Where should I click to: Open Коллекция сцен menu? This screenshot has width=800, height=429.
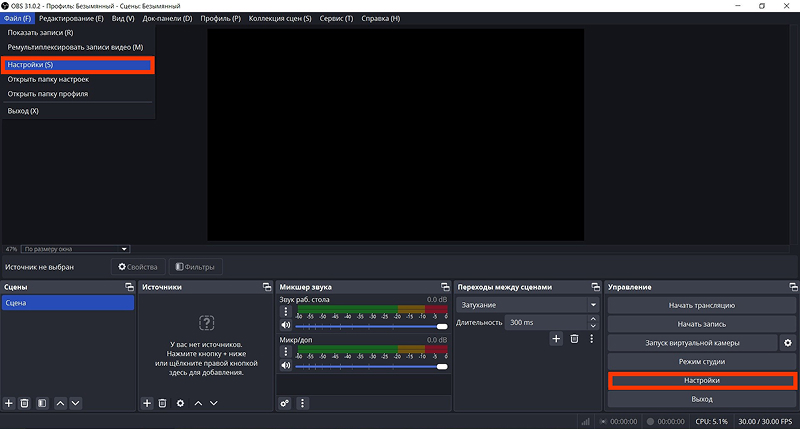[x=280, y=18]
